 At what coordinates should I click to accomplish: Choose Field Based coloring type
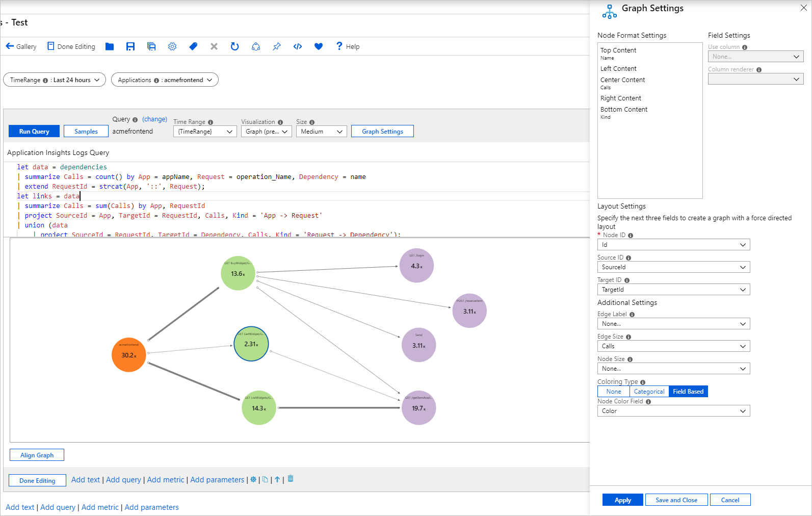(688, 392)
